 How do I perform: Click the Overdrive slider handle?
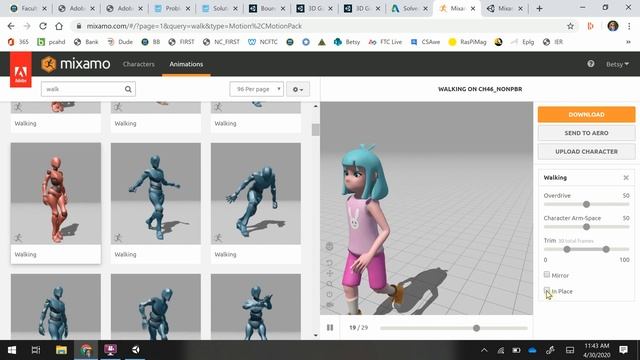click(586, 204)
